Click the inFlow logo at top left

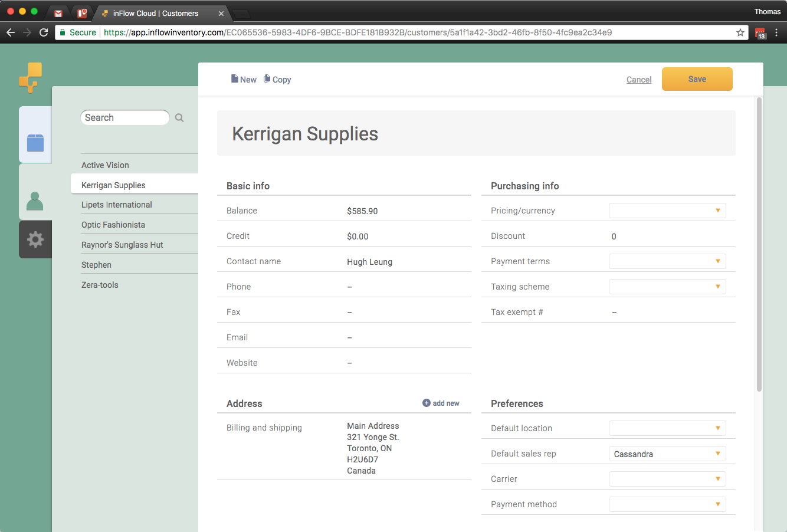[30, 77]
